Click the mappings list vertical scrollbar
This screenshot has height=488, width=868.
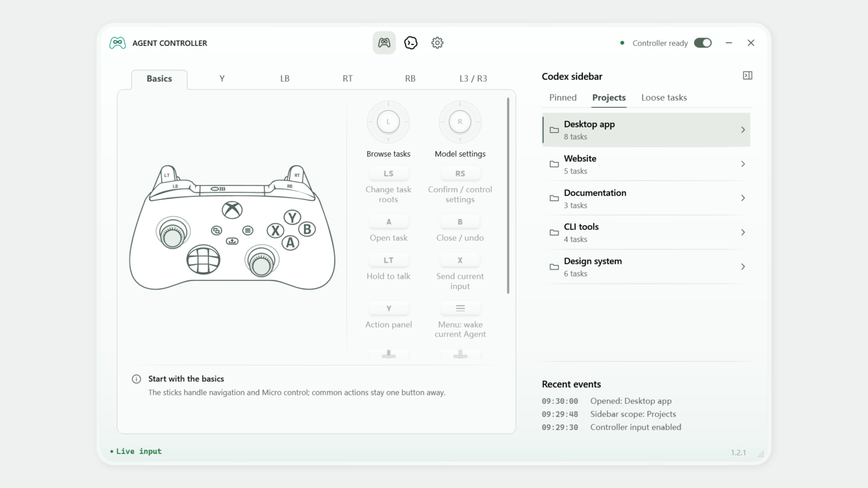click(x=508, y=196)
